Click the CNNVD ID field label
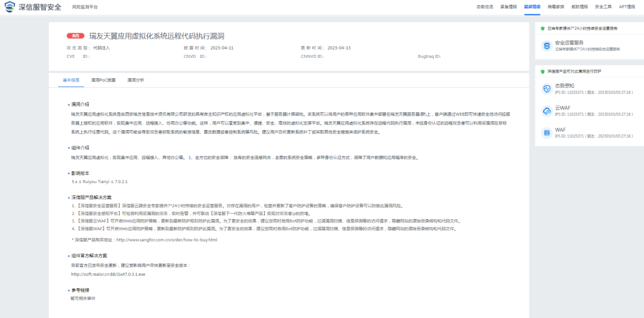 (312, 57)
